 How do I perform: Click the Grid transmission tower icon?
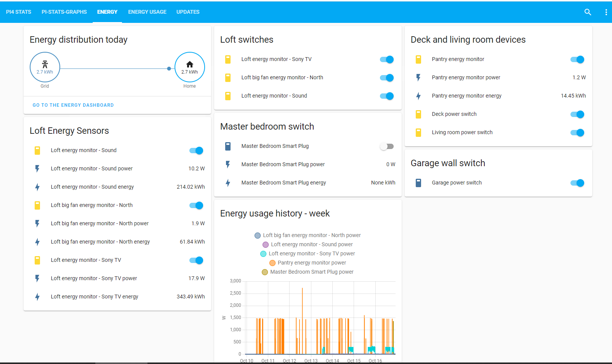click(45, 64)
